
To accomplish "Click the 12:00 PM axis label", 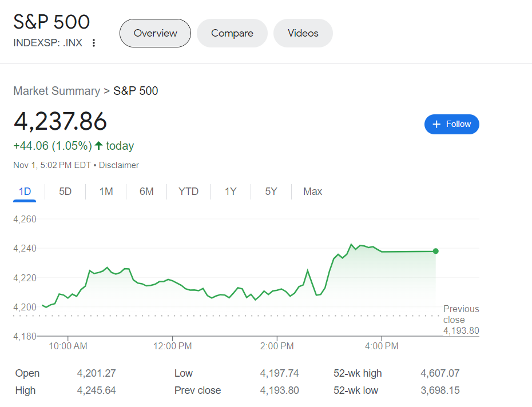I will pos(172,346).
